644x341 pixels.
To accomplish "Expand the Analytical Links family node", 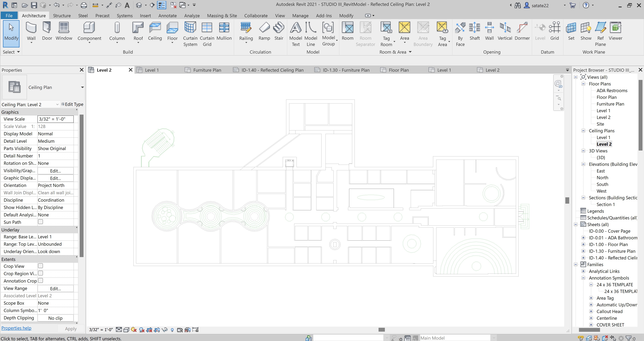I will [x=583, y=271].
